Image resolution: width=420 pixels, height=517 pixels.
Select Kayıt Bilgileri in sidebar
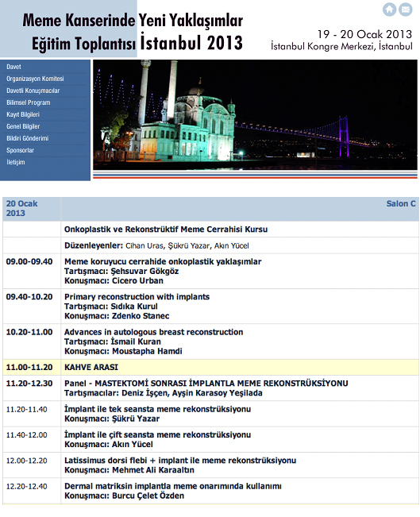tap(23, 114)
